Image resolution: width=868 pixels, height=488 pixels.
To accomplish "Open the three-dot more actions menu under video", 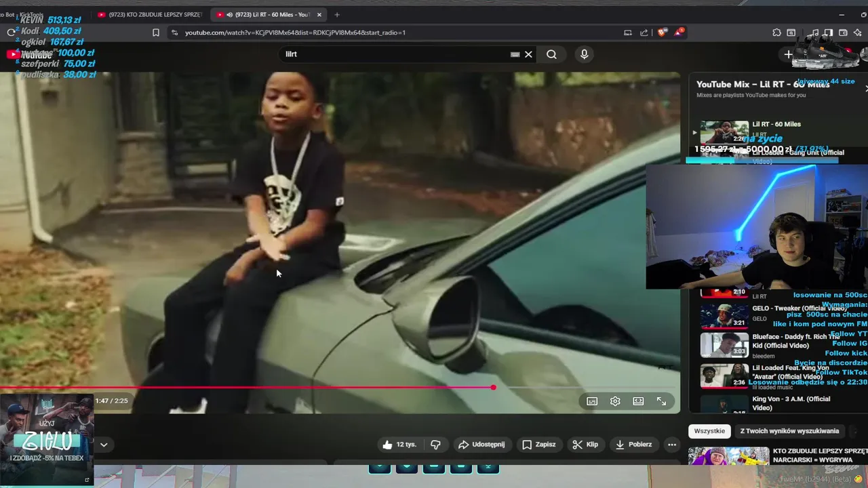I will (672, 445).
